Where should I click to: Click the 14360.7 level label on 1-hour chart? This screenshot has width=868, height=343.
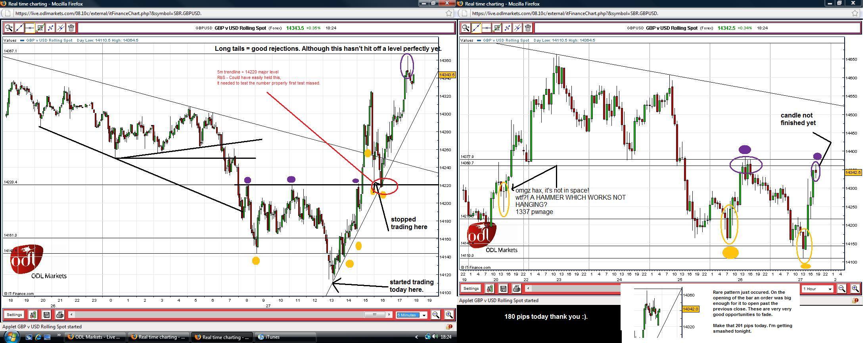[x=467, y=163]
